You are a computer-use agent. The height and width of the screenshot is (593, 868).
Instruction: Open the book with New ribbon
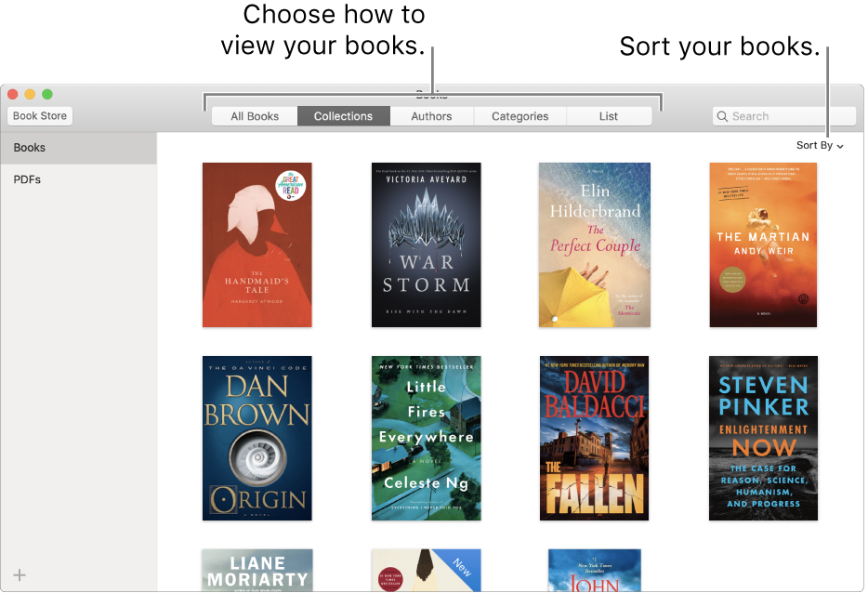point(426,571)
